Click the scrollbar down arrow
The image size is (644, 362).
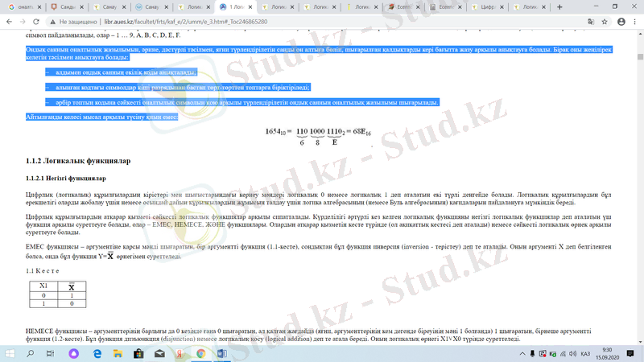point(640,341)
